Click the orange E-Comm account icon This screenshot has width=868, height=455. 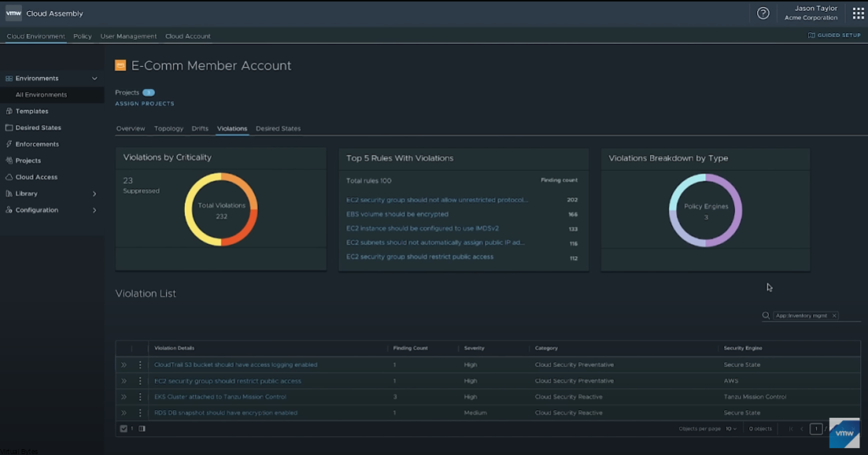tap(120, 65)
